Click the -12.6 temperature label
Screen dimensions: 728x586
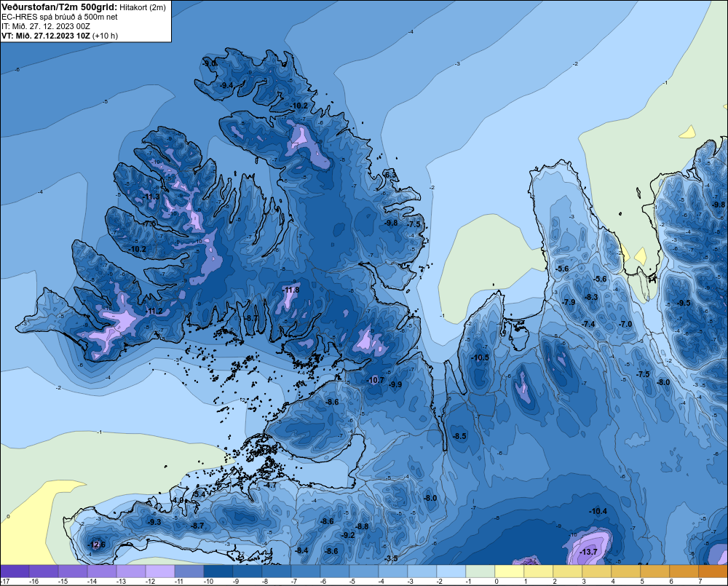tap(97, 545)
